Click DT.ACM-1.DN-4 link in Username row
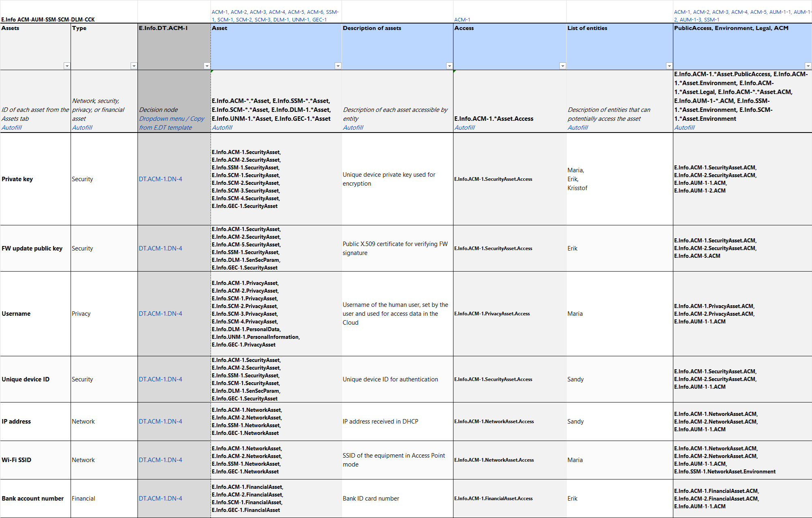This screenshot has height=518, width=812. click(161, 314)
